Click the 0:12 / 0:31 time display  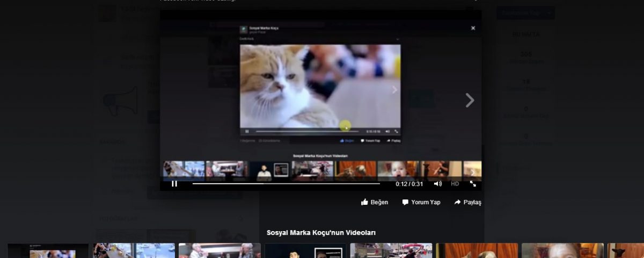409,184
